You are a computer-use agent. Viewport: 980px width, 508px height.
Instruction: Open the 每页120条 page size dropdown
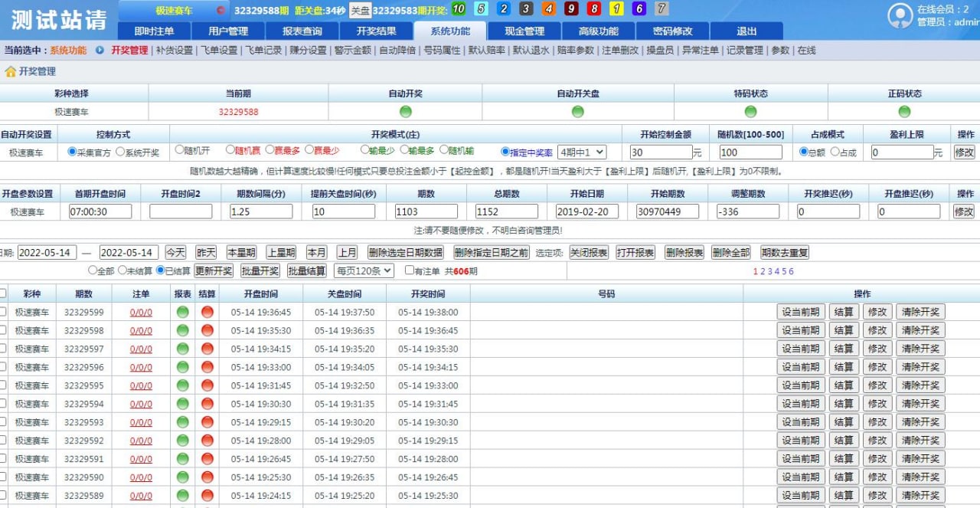(364, 270)
